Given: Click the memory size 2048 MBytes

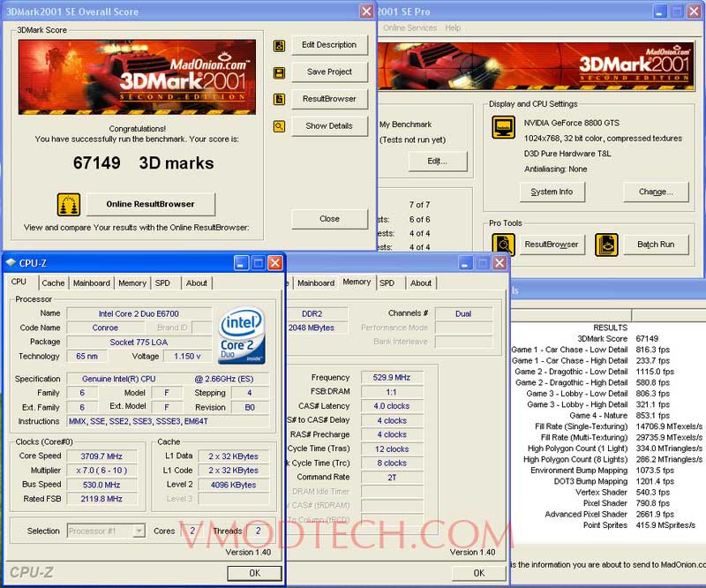Looking at the screenshot, I should pyautogui.click(x=316, y=328).
